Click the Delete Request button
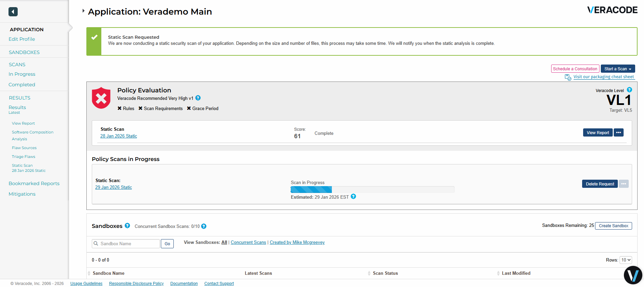This screenshot has width=644, height=287. [x=599, y=184]
